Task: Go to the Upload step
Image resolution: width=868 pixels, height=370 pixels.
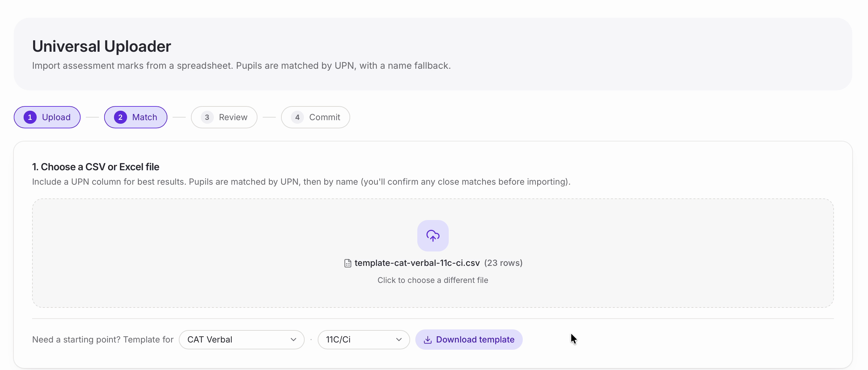Action: (47, 117)
